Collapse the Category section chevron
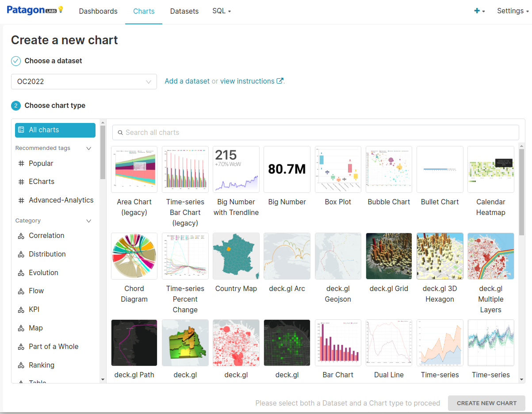The height and width of the screenshot is (414, 532). [88, 221]
